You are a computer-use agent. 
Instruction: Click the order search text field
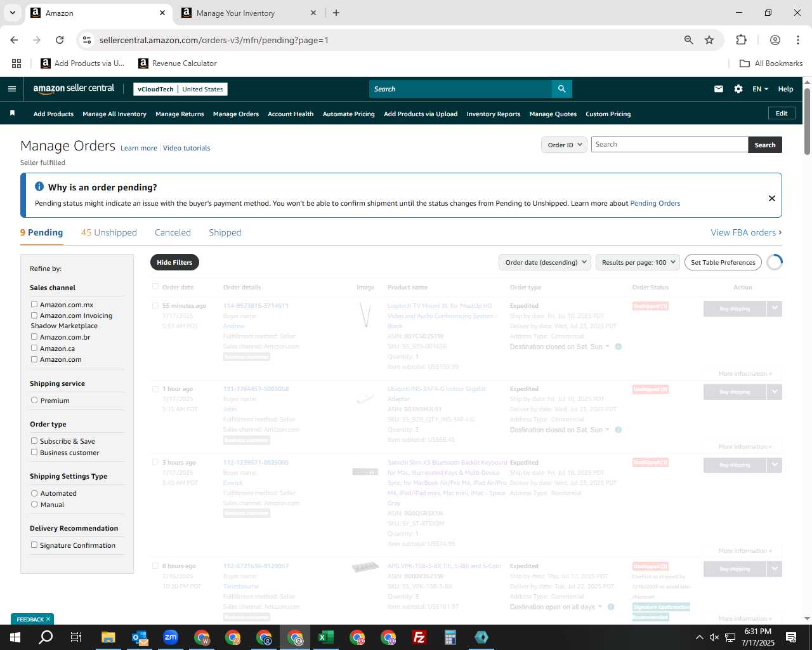tap(669, 145)
